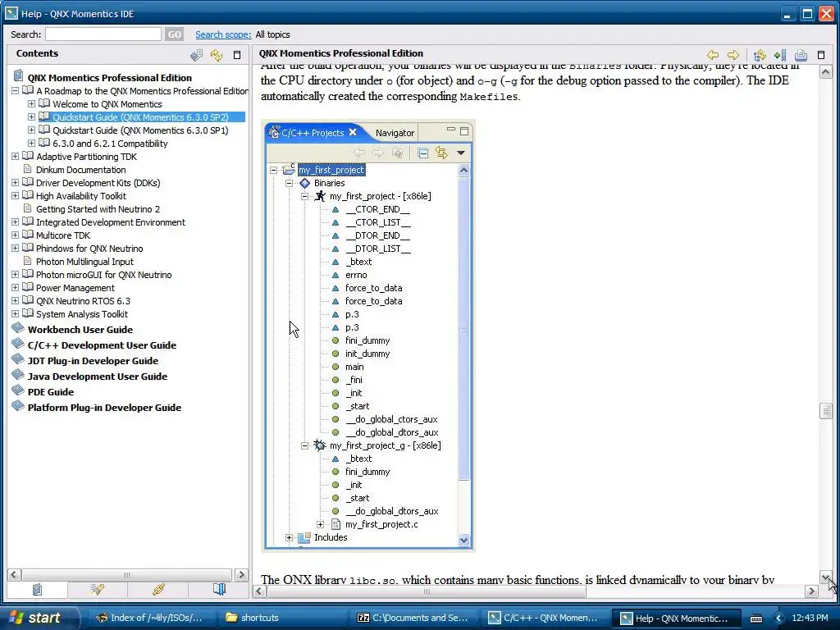Expand High Availability Toolkit node
The image size is (840, 630).
(x=15, y=195)
